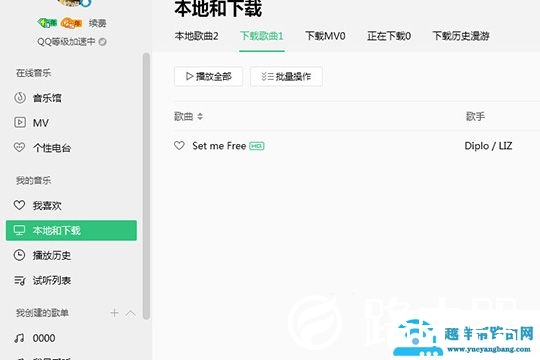Viewport: 540px width, 360px height.
Task: Switch to 正在下载0 tab
Action: point(389,36)
